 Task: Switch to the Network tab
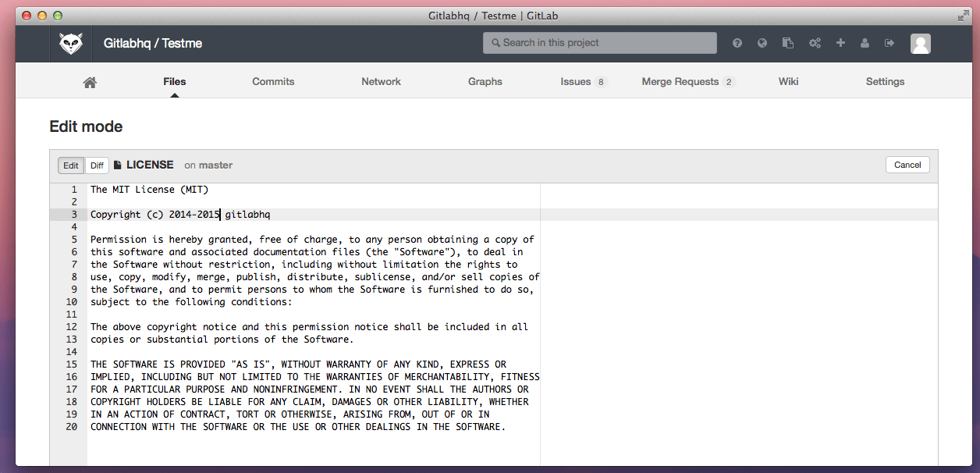click(x=381, y=81)
